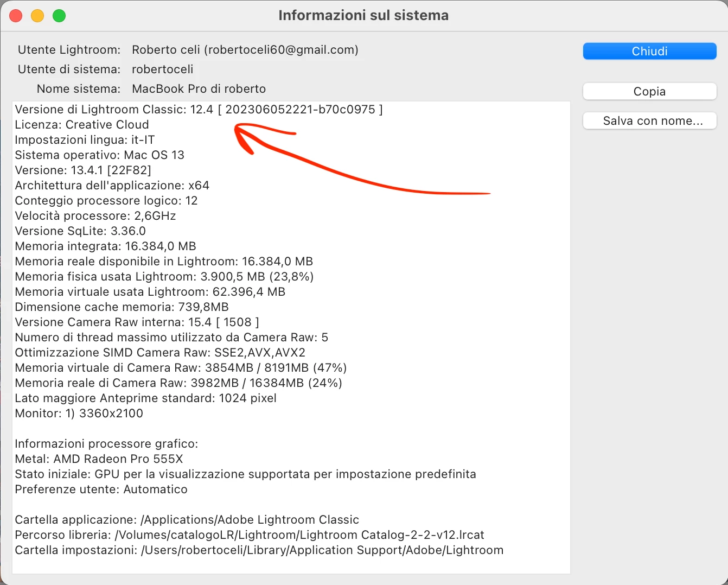Click the Percorso libreria catalog path line
Image resolution: width=728 pixels, height=585 pixels.
tap(250, 535)
